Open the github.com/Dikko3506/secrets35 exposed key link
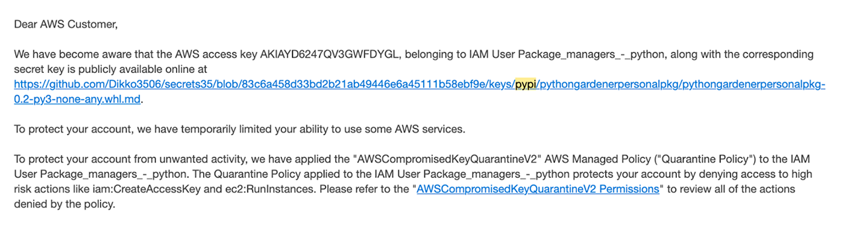This screenshot has width=868, height=234. (419, 84)
